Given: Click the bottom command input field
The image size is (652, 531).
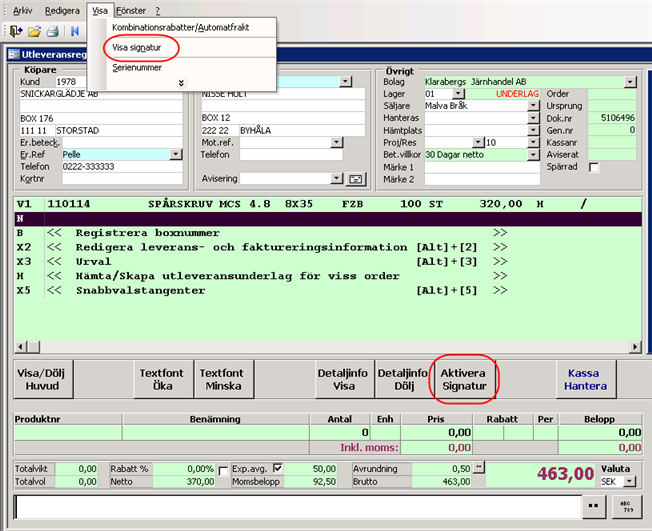Looking at the screenshot, I should pyautogui.click(x=298, y=507).
